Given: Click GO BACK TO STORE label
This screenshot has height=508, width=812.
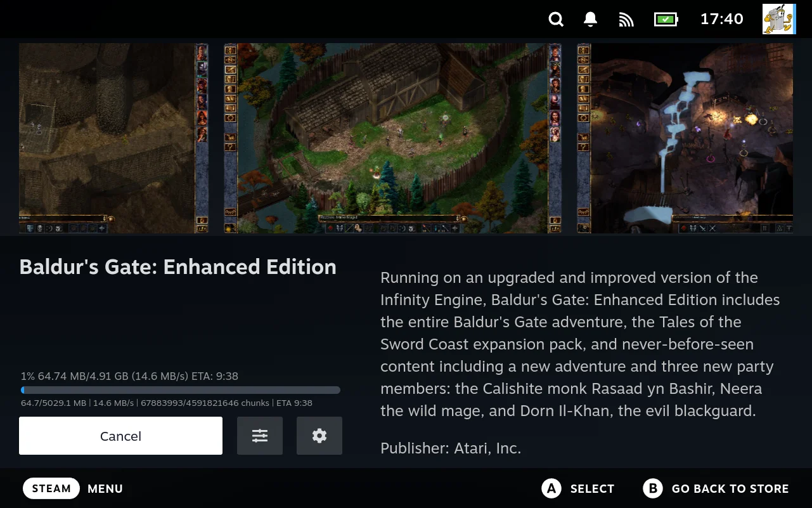Looking at the screenshot, I should [x=730, y=488].
